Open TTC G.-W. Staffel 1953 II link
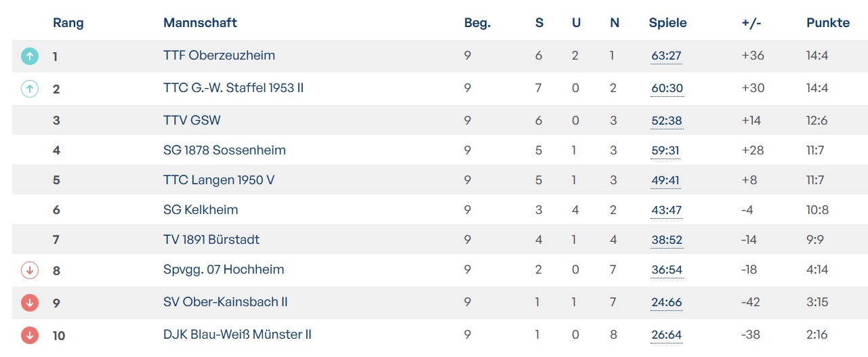Image resolution: width=868 pixels, height=357 pixels. coord(233,88)
